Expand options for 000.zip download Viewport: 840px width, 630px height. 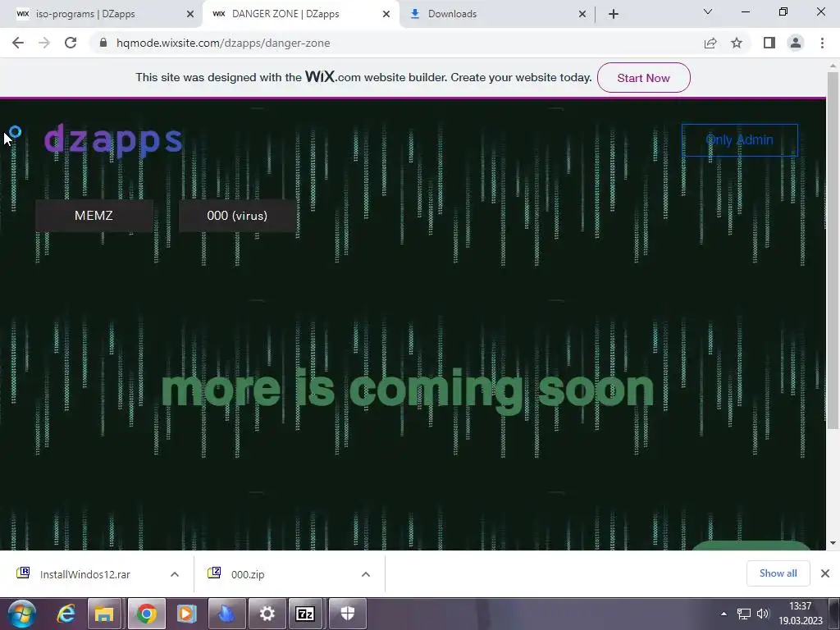pos(366,574)
